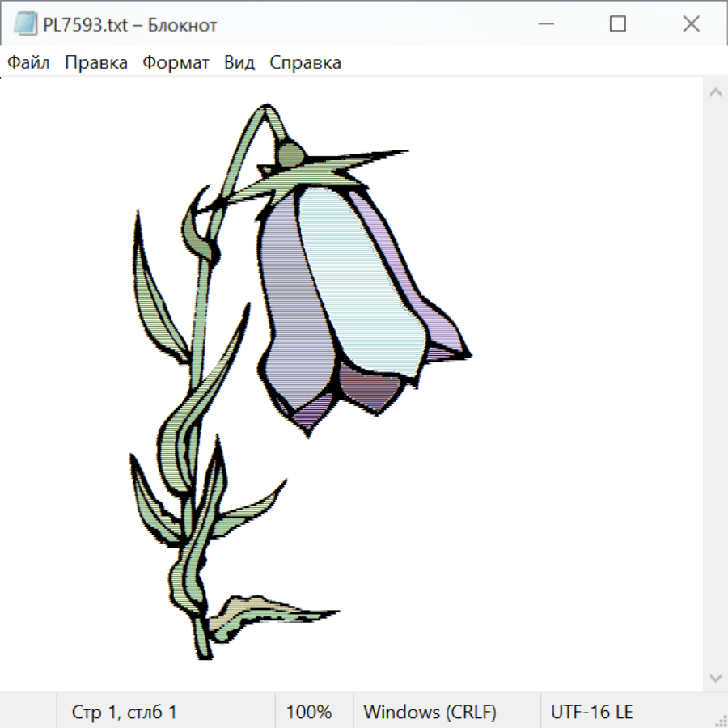This screenshot has width=728, height=728.
Task: Click the scroll down arrow
Action: pos(715,677)
